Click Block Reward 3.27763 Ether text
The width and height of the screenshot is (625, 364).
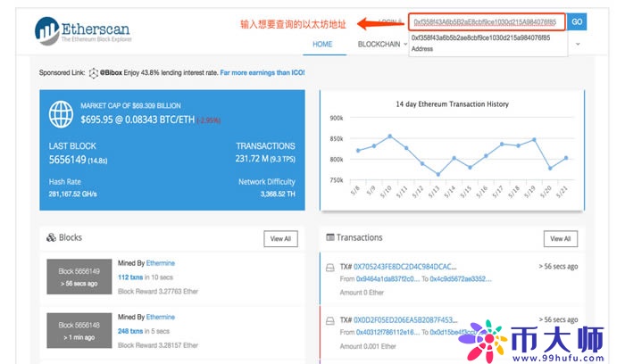[158, 292]
